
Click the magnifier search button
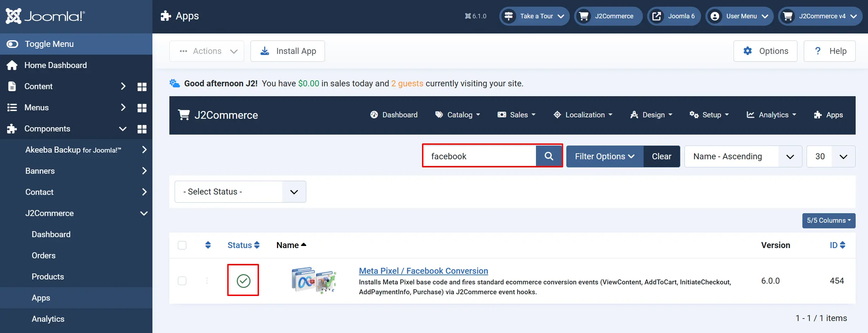549,156
